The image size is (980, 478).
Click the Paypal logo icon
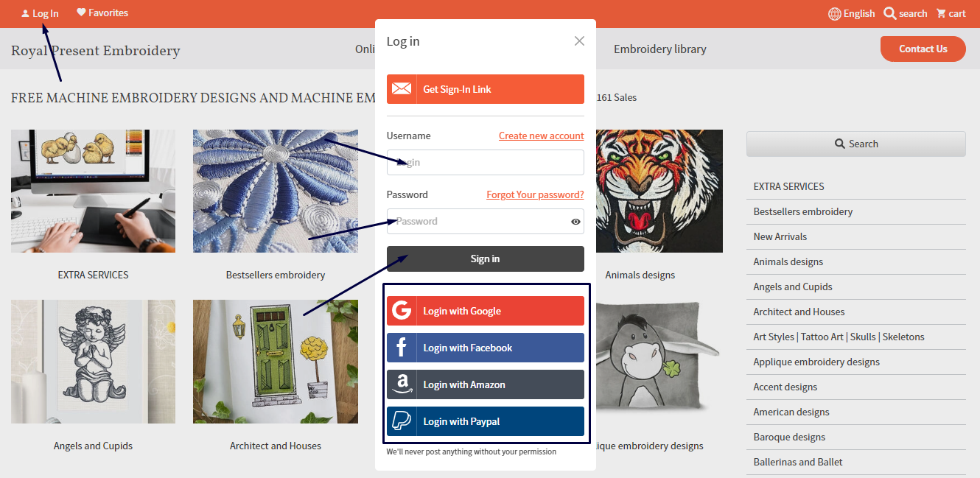[x=402, y=421]
